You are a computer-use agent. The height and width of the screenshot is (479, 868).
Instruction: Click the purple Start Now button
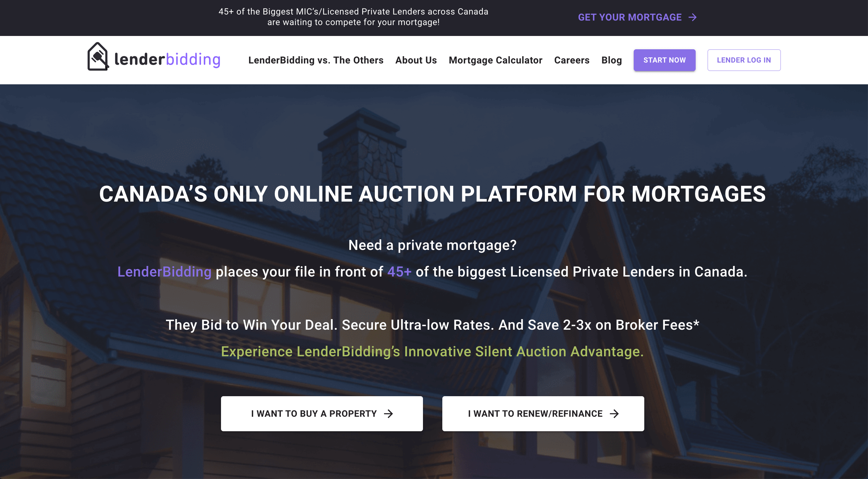(x=664, y=60)
